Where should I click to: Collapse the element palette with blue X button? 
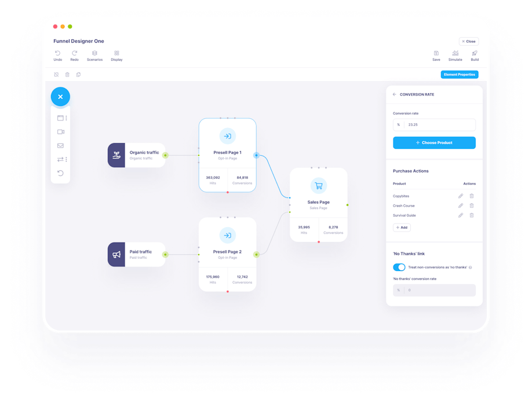(x=60, y=97)
